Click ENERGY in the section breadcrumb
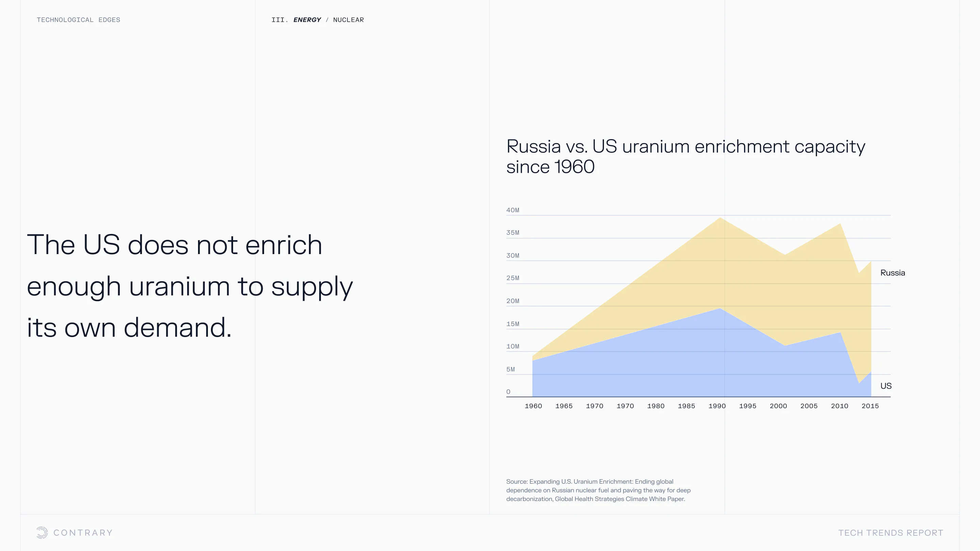Viewport: 980px width, 551px height. point(307,20)
